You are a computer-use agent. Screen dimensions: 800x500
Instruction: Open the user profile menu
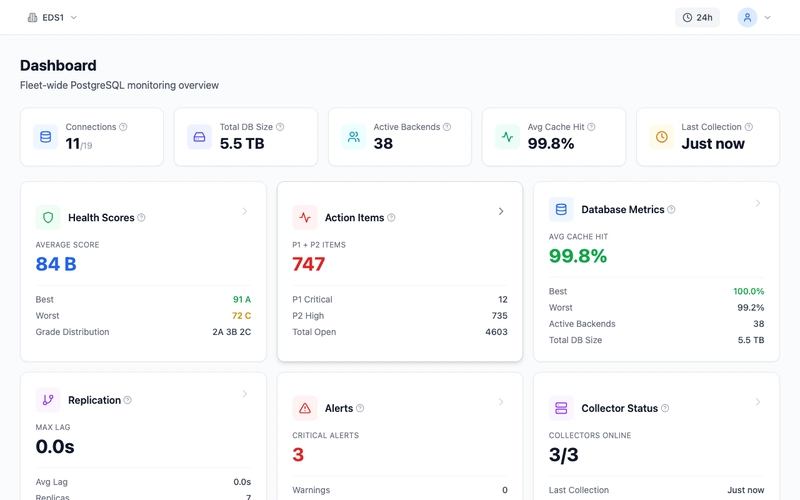coord(754,17)
